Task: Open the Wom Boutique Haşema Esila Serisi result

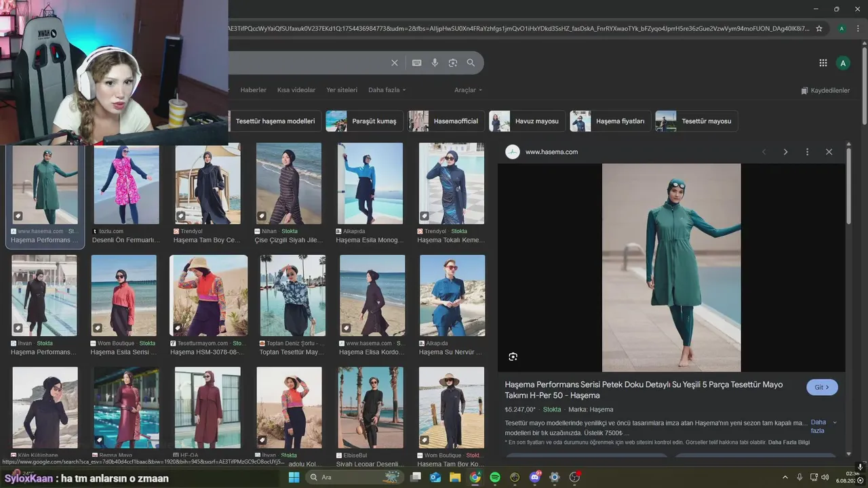Action: coord(124,306)
